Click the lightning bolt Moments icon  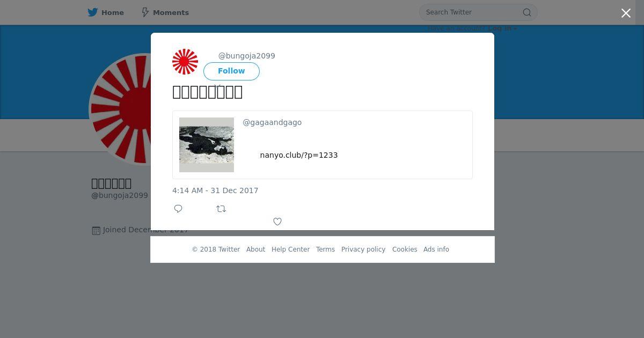(x=145, y=12)
